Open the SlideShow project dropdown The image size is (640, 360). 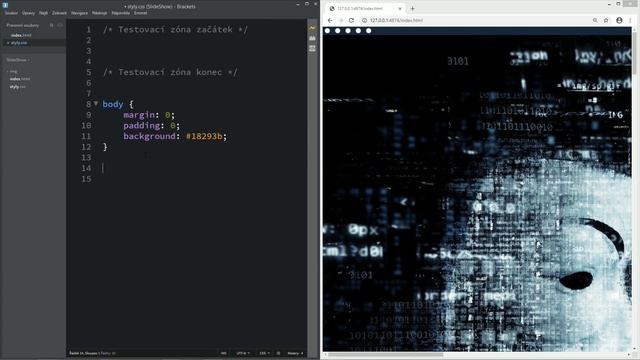(x=18, y=60)
